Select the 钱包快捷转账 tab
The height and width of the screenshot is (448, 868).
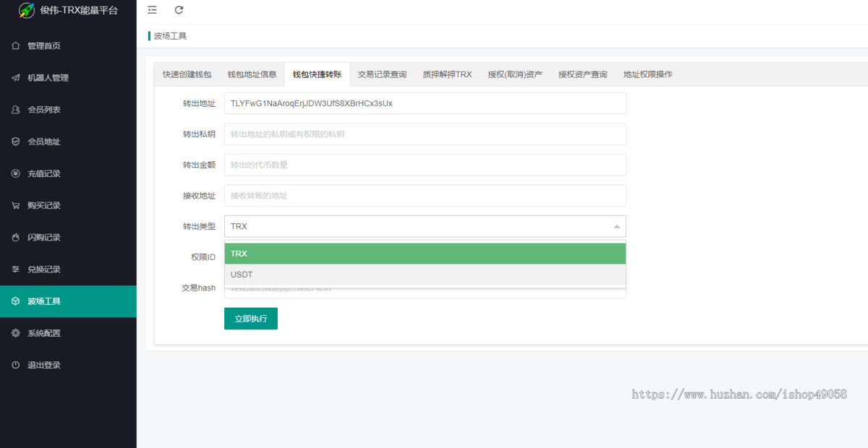317,74
